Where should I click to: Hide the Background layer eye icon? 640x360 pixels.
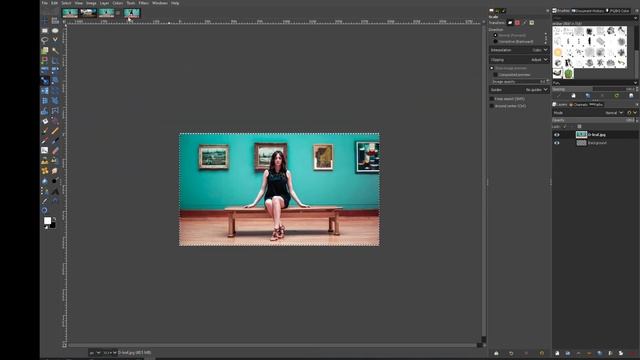(x=557, y=143)
